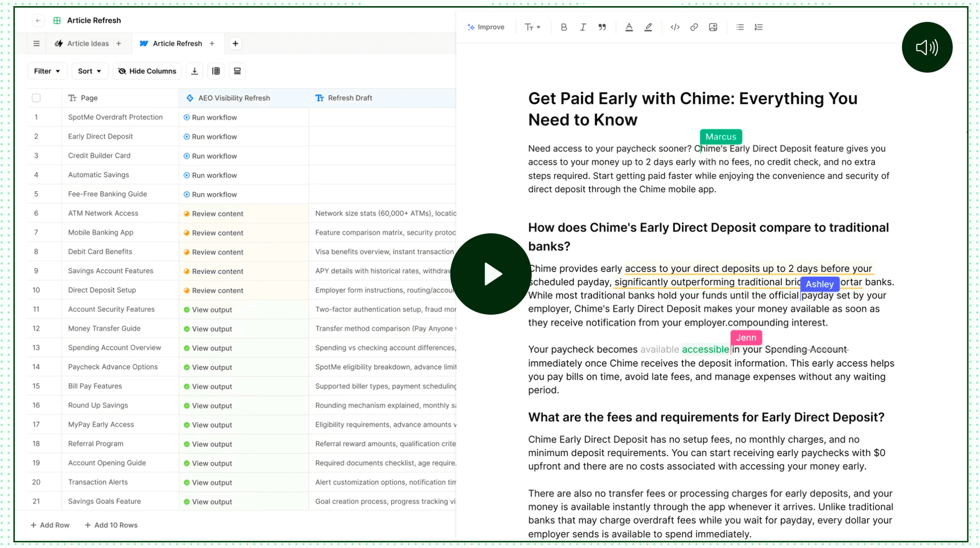
Task: Click the plus beside the Article Ideas tab
Action: (x=118, y=43)
